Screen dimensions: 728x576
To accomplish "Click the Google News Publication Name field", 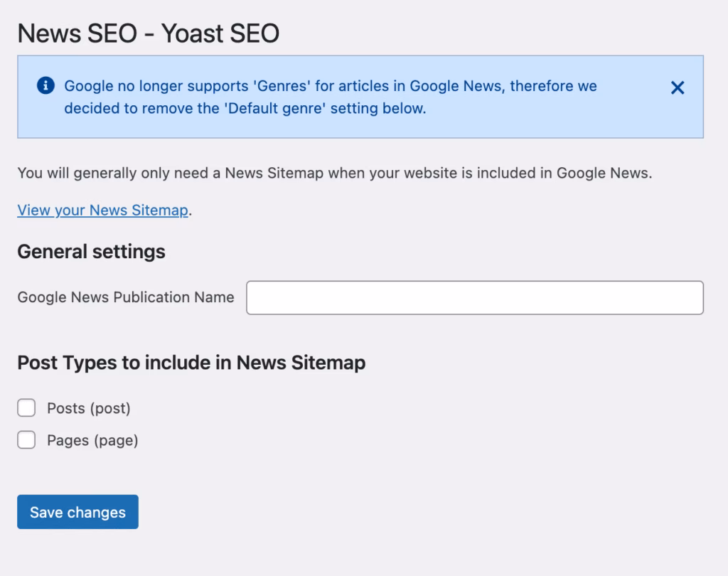I will click(474, 297).
